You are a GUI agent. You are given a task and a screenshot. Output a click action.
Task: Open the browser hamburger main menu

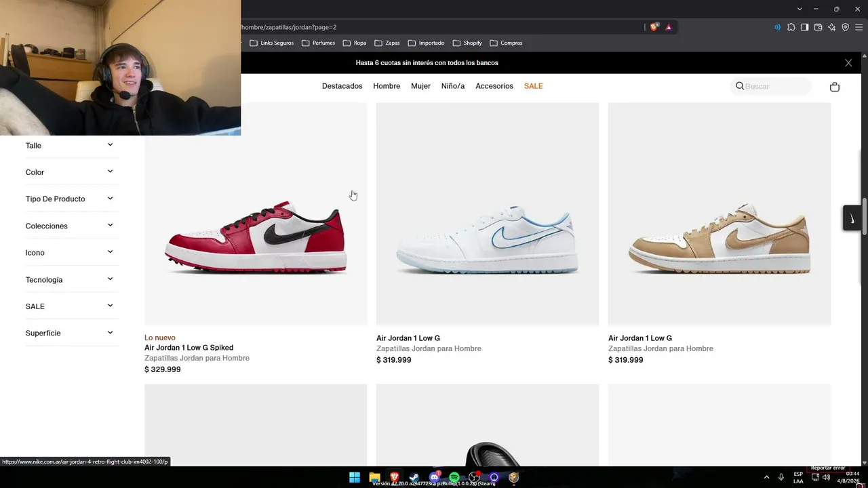point(859,27)
